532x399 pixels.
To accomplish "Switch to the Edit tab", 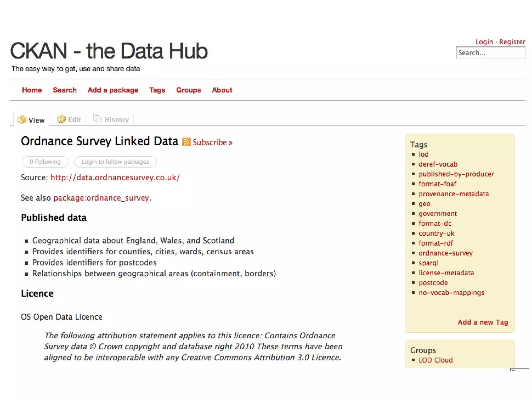I will tap(69, 119).
